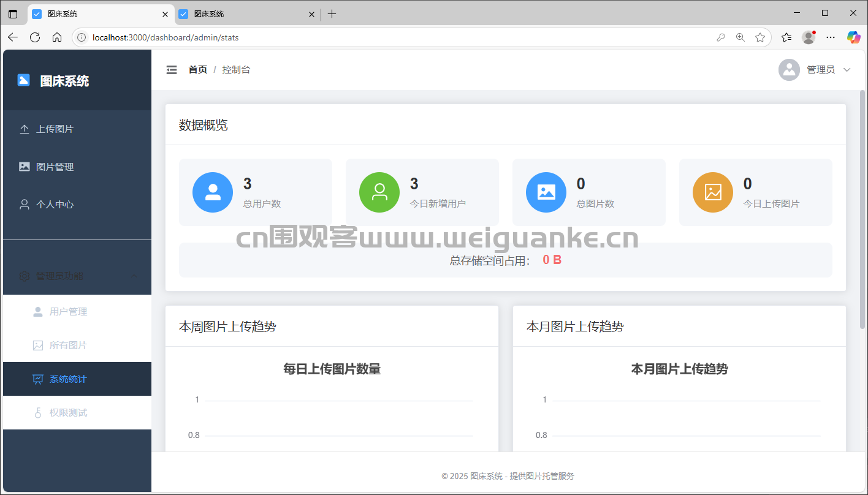Close the second 图床系统 tab

coord(311,14)
